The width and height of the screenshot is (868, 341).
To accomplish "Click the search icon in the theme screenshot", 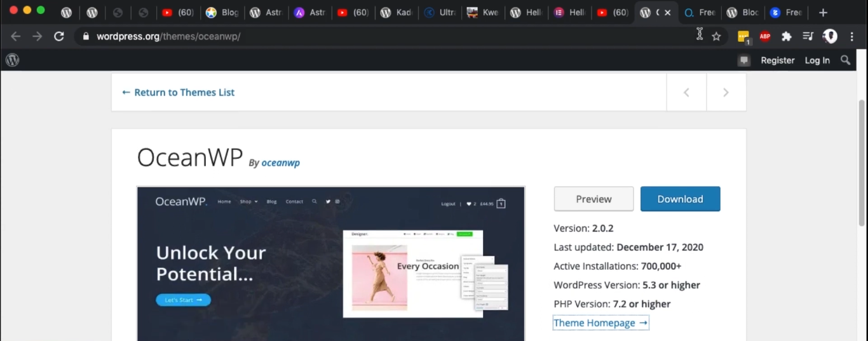I will 314,201.
